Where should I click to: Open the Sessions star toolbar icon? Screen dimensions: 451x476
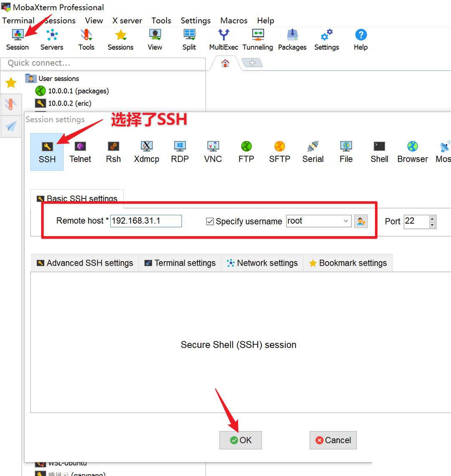121,40
